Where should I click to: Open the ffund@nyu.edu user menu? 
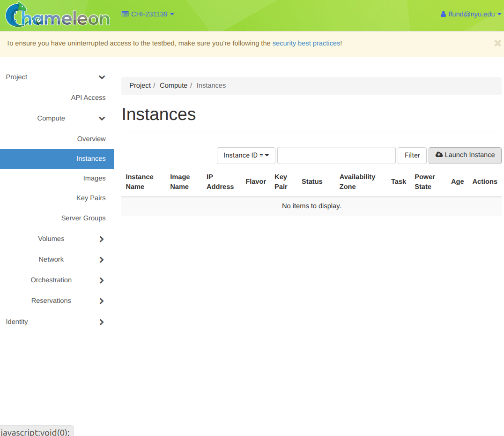tap(471, 14)
